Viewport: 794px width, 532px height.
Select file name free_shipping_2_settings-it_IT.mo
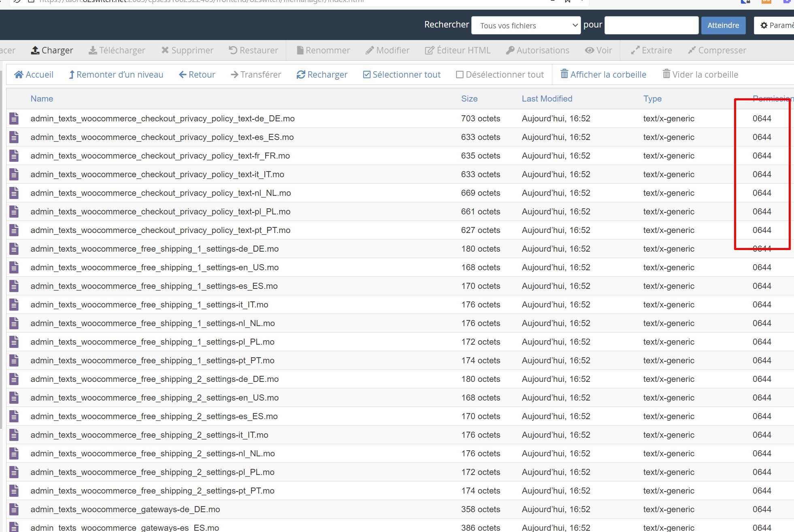[149, 435]
